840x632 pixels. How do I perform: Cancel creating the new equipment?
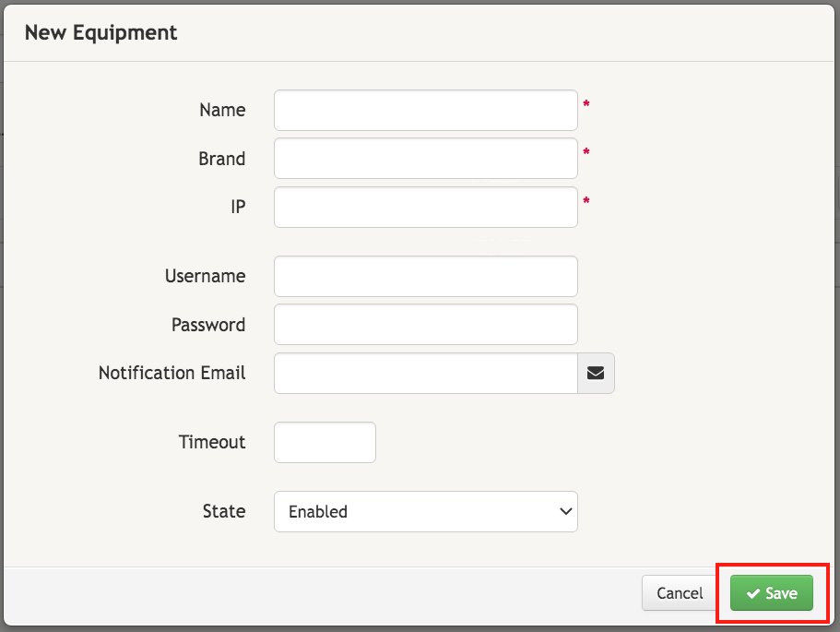(679, 593)
